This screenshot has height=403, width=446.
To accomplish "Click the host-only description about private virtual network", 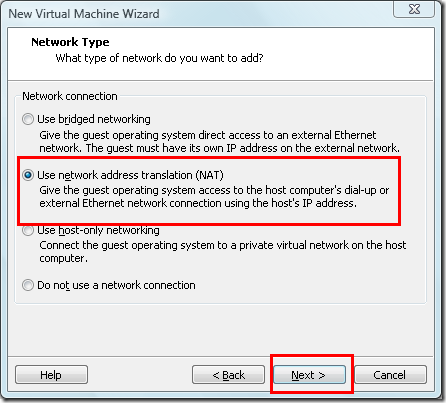I will (x=223, y=252).
